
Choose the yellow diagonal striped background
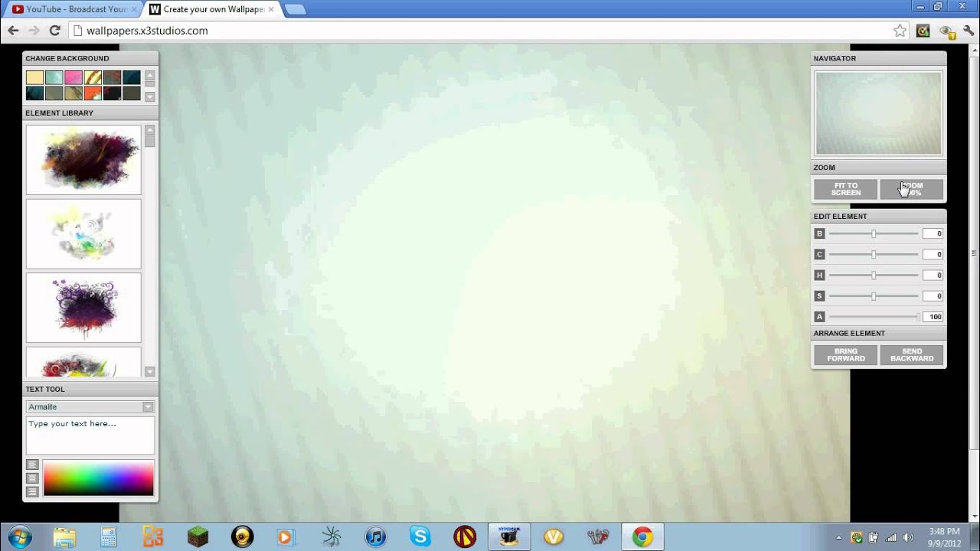(93, 77)
